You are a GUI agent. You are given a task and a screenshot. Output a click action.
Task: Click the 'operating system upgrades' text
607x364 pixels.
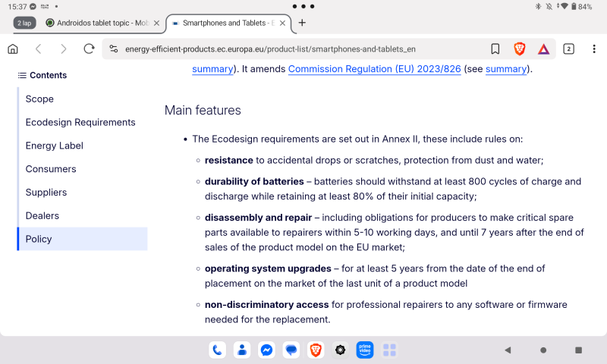pos(268,268)
